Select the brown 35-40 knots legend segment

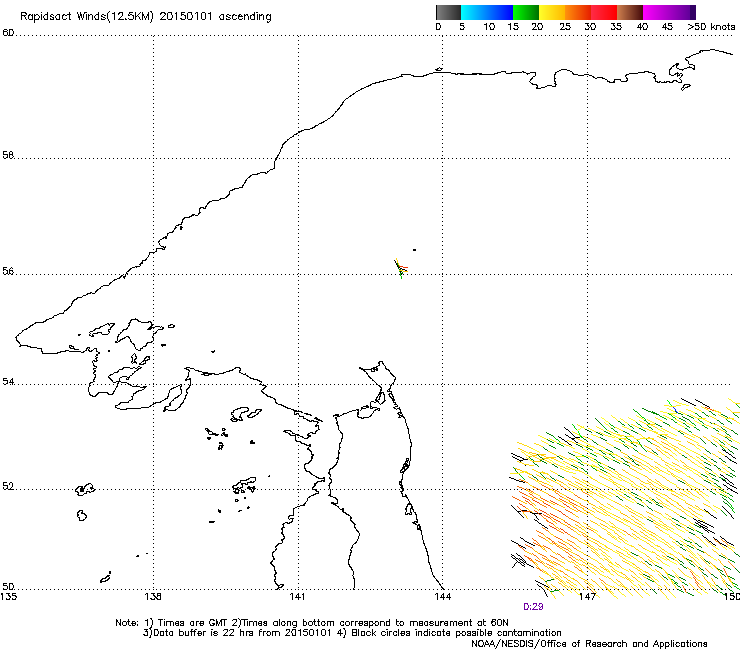pyautogui.click(x=630, y=12)
